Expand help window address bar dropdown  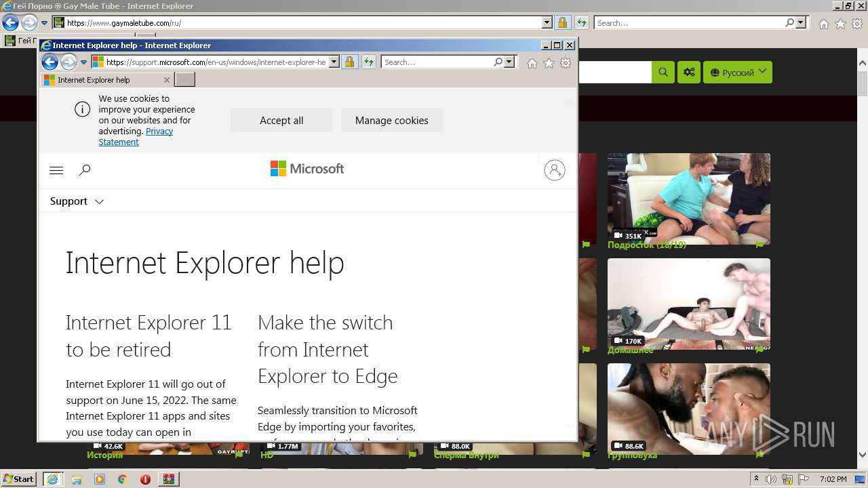[x=334, y=62]
